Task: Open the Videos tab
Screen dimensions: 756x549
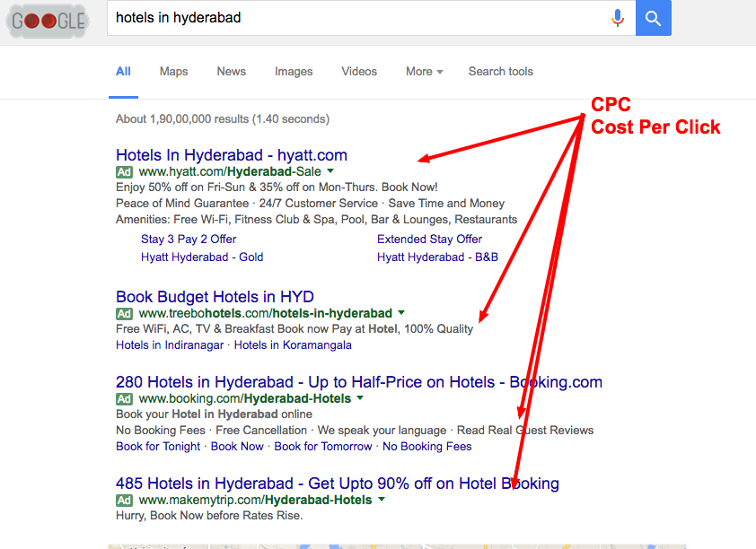Action: [359, 71]
